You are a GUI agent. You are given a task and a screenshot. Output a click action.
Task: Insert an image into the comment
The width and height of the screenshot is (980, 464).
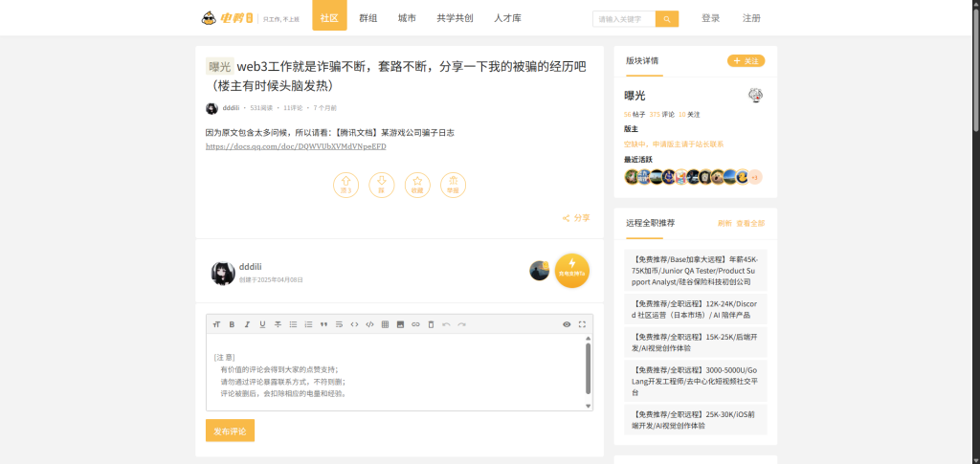400,324
